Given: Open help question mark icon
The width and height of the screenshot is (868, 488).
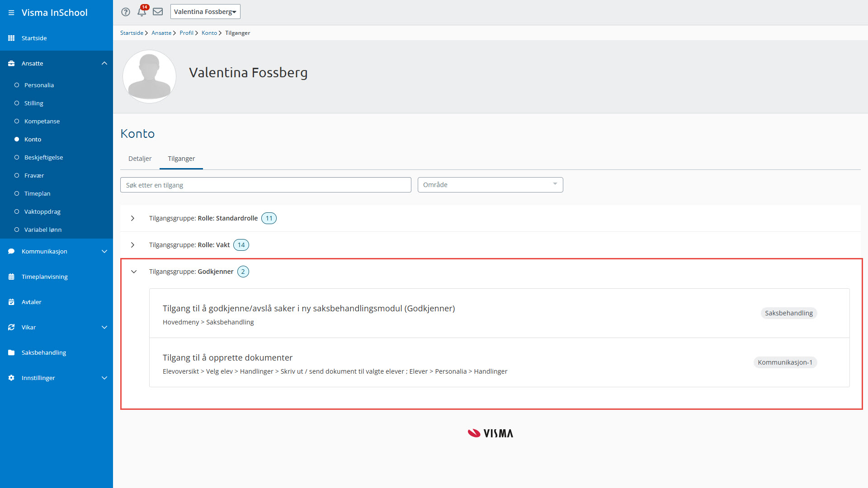Looking at the screenshot, I should (x=126, y=12).
